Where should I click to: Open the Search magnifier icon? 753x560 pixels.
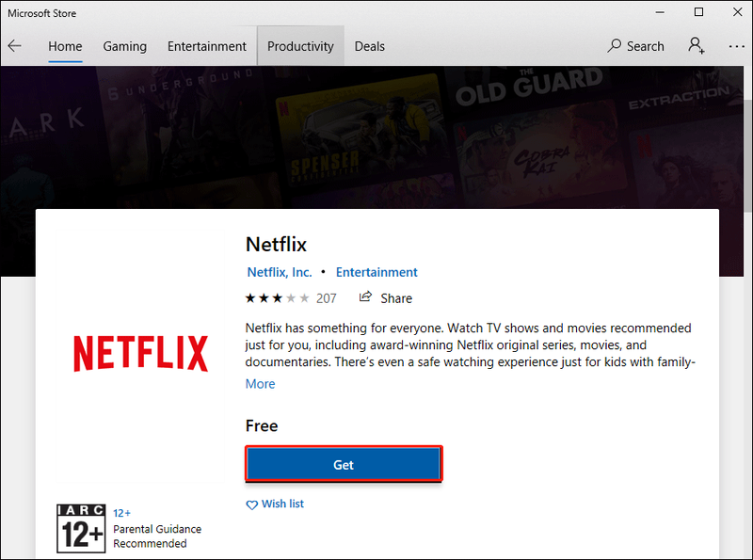[x=614, y=45]
